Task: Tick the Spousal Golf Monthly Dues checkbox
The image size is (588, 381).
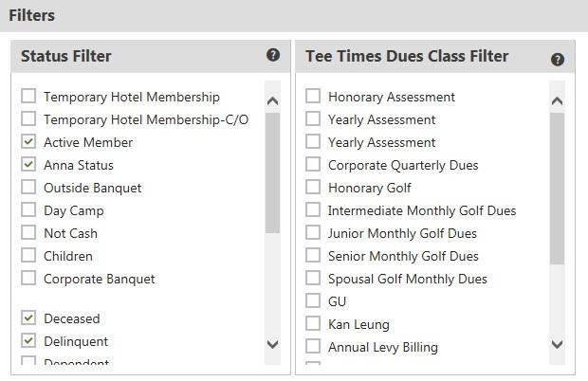Action: tap(313, 278)
